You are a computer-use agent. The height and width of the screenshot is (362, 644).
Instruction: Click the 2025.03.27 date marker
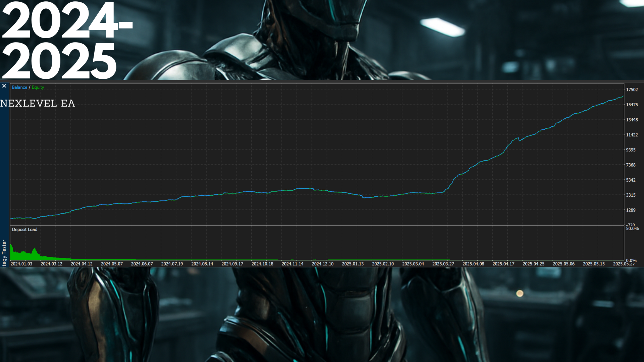pyautogui.click(x=443, y=264)
